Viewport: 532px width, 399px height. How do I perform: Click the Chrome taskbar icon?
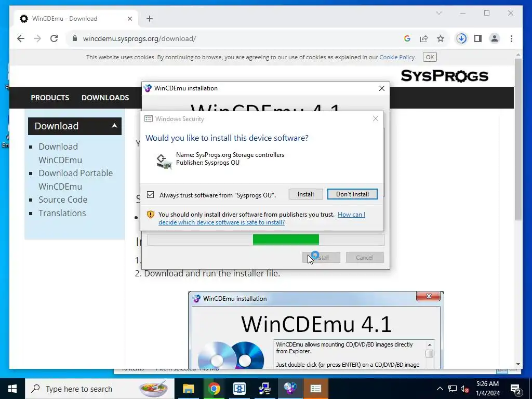pyautogui.click(x=214, y=389)
